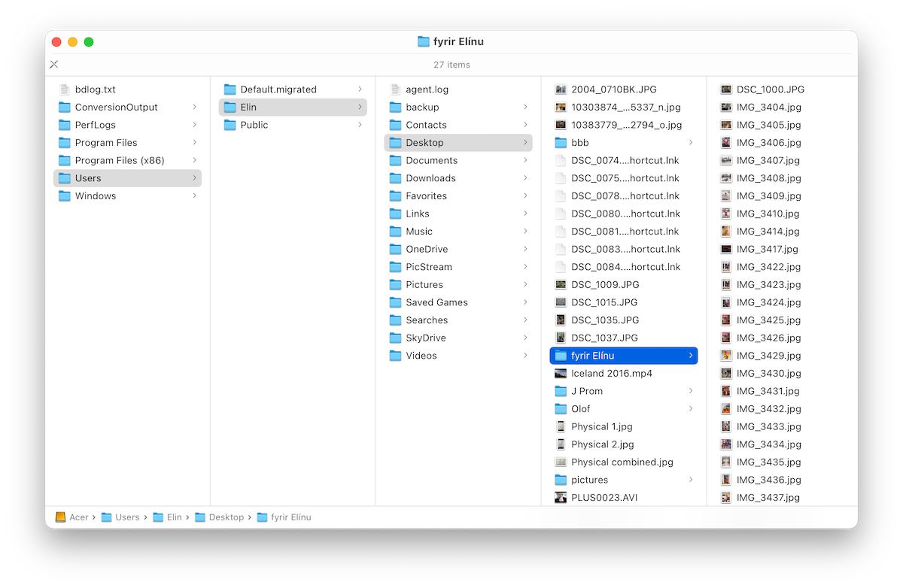903x588 pixels.
Task: Click the bdlog.txt document icon
Action: [65, 89]
